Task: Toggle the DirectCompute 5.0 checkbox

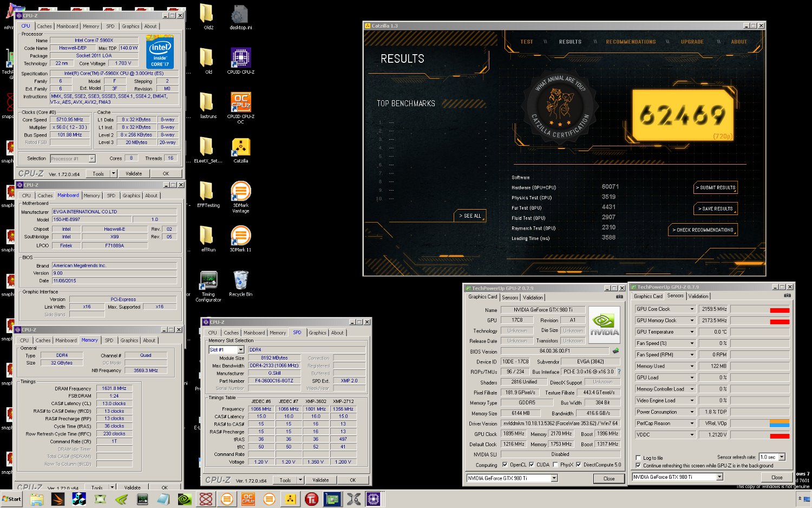Action: click(579, 465)
